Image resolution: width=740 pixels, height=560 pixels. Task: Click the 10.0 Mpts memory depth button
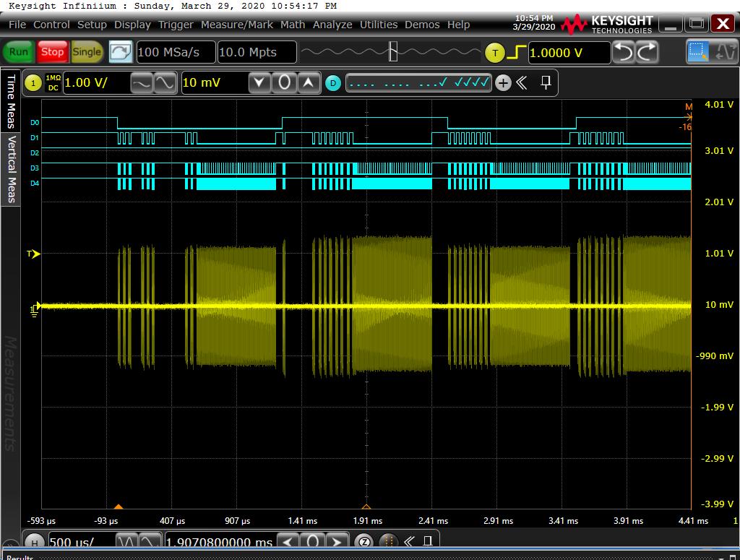257,52
